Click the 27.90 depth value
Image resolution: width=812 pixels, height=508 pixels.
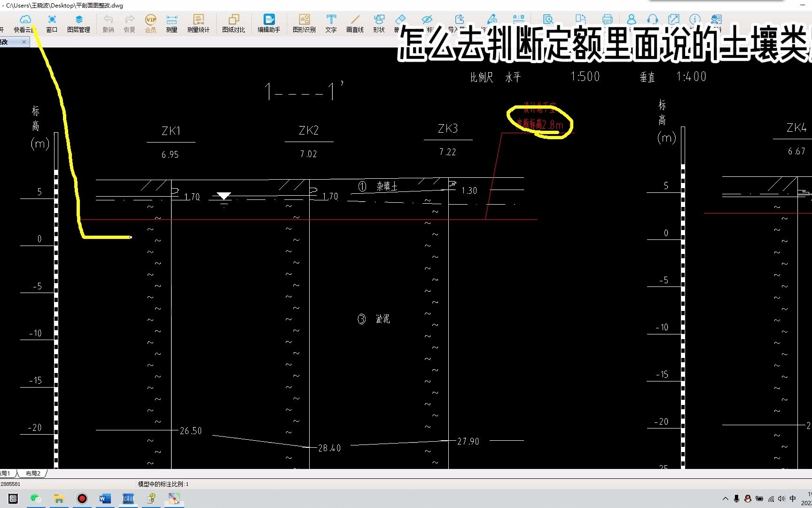click(x=468, y=441)
